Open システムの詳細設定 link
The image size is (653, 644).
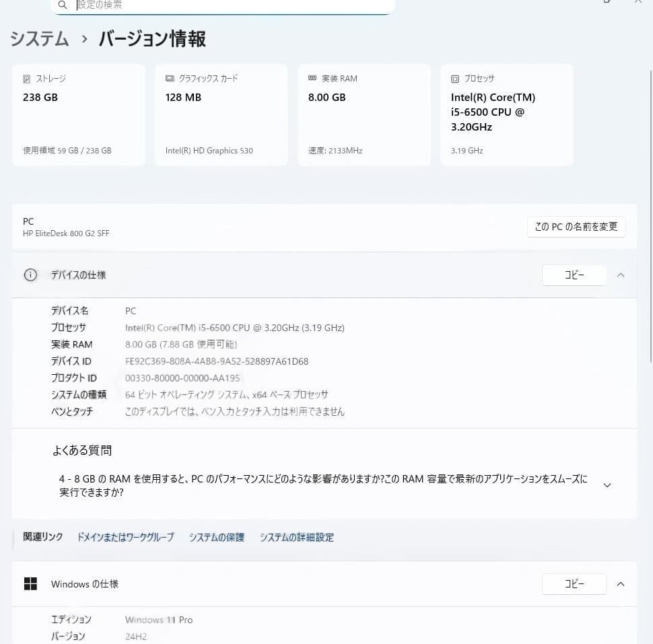[x=296, y=537]
